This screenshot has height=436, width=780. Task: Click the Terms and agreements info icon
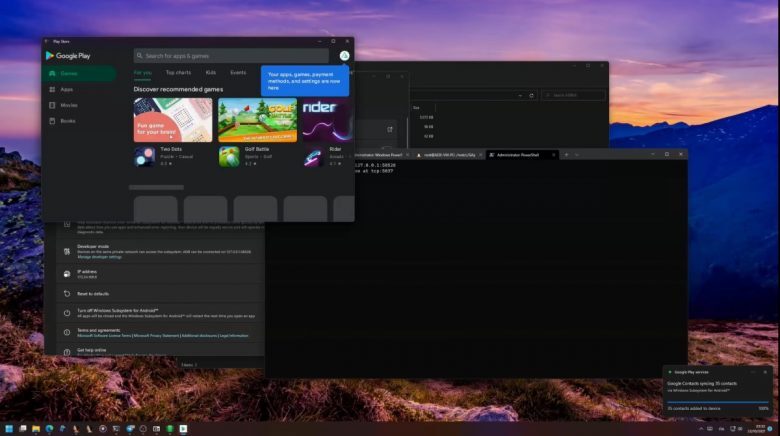67,332
